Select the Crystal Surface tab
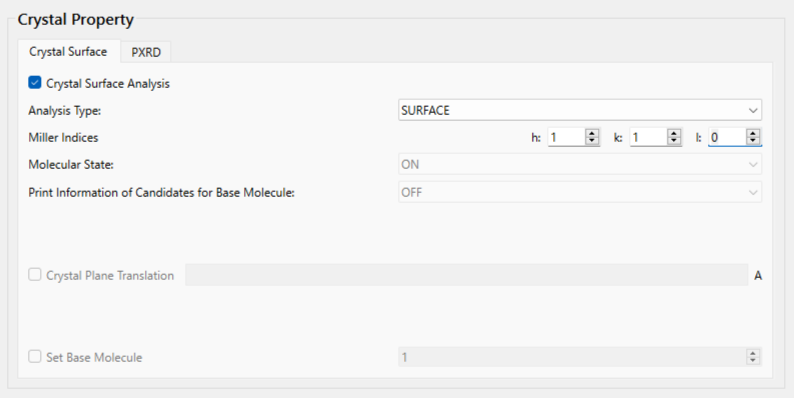 68,52
